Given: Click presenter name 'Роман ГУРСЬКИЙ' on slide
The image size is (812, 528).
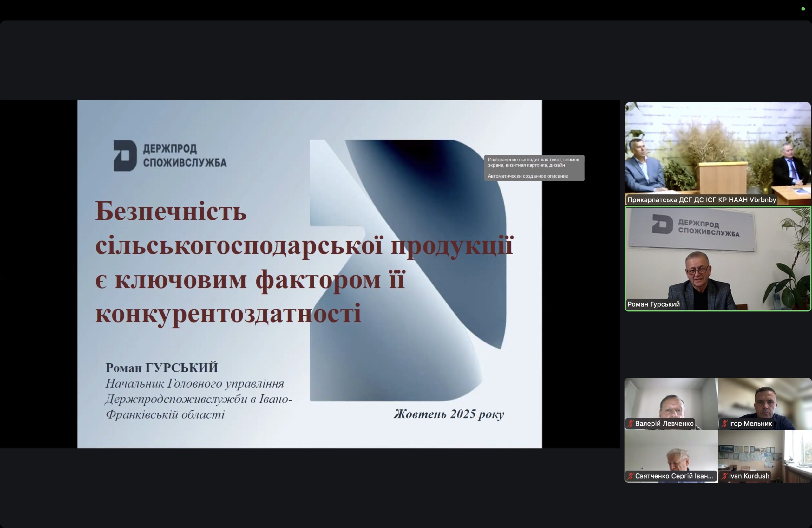Looking at the screenshot, I should pos(162,368).
